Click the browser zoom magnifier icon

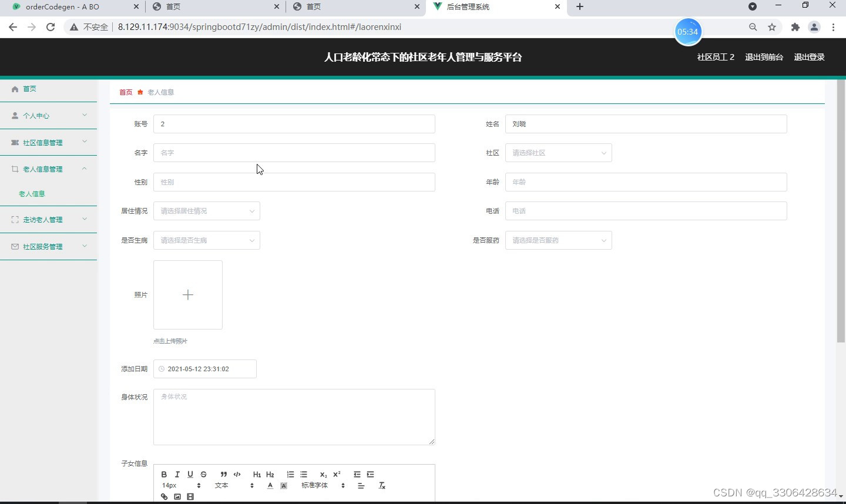click(753, 27)
